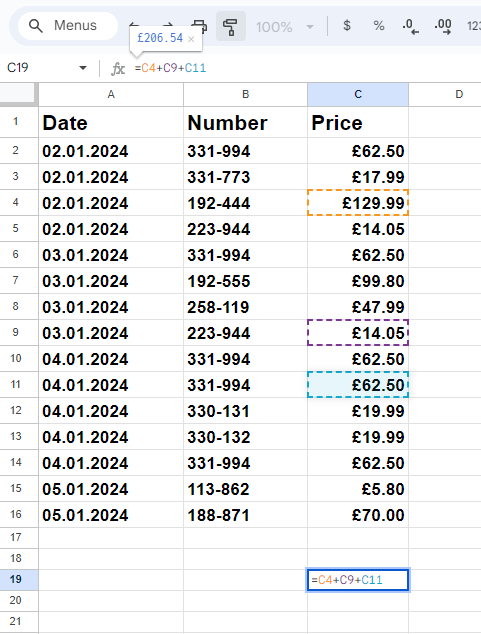481x634 pixels.
Task: Increase decimal places icon
Action: 443,26
